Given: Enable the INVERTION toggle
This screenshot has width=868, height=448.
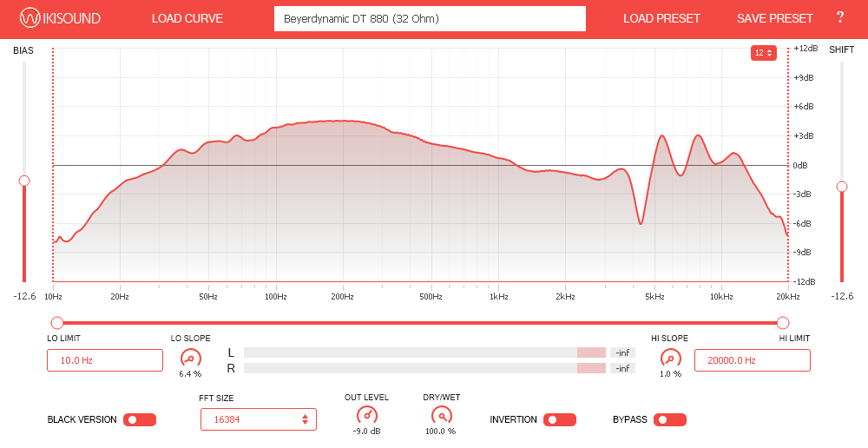Looking at the screenshot, I should click(x=560, y=420).
